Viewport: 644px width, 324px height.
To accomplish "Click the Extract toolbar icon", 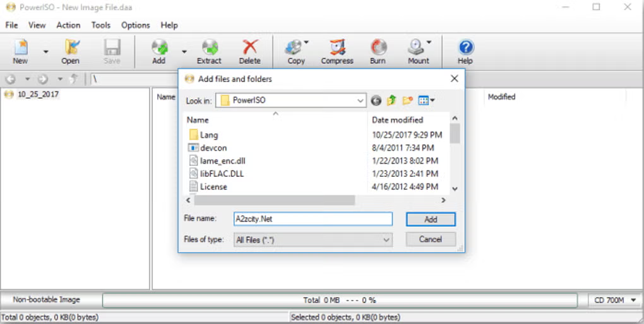I will coord(209,50).
